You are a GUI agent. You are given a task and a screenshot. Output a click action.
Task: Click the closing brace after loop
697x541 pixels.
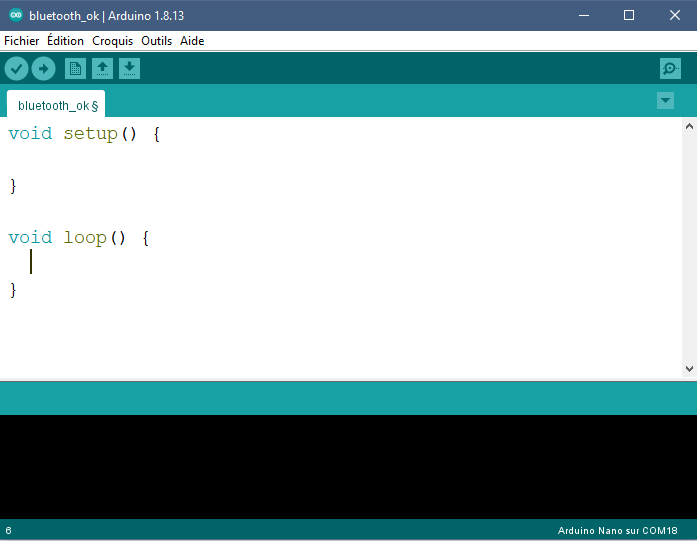[x=13, y=290]
